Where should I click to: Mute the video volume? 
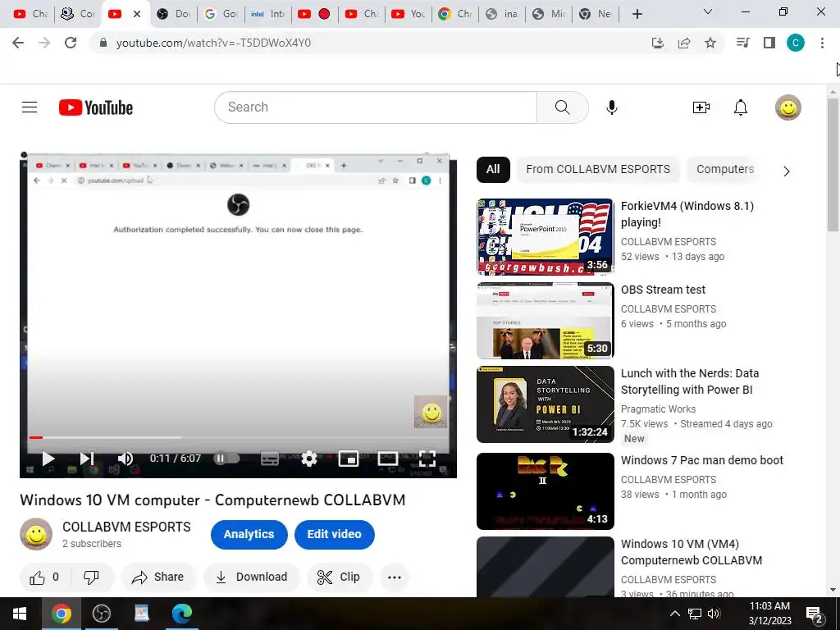click(x=126, y=459)
